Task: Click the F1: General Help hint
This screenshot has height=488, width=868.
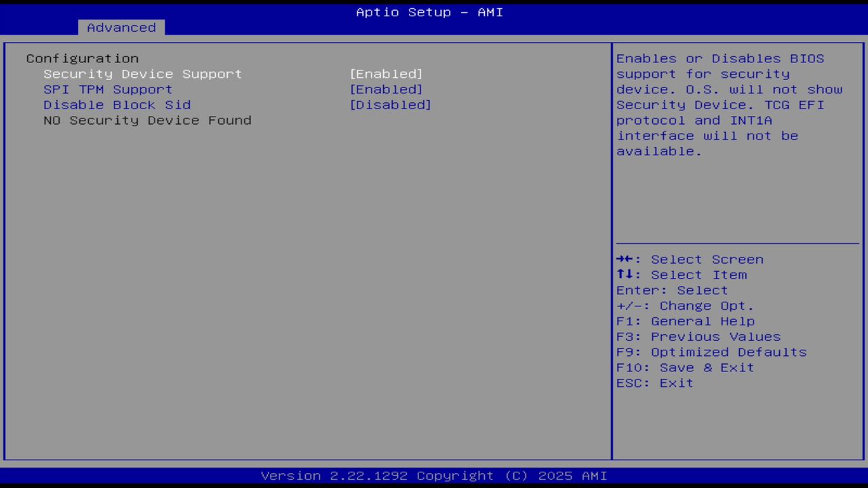Action: click(x=685, y=322)
